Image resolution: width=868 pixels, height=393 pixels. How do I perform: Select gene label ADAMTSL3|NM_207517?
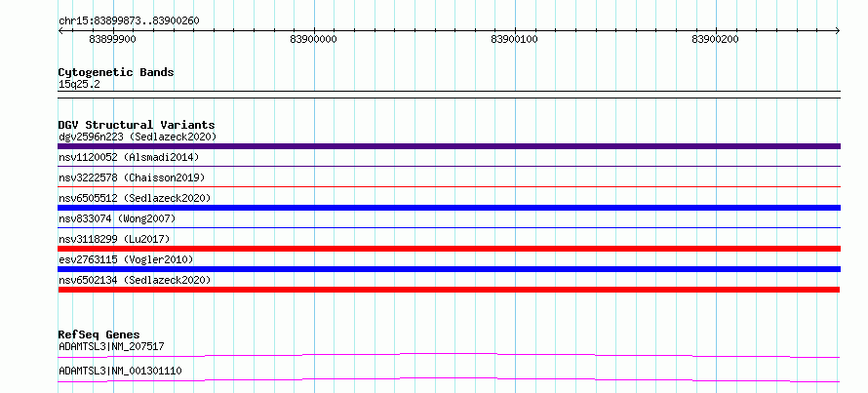111,347
